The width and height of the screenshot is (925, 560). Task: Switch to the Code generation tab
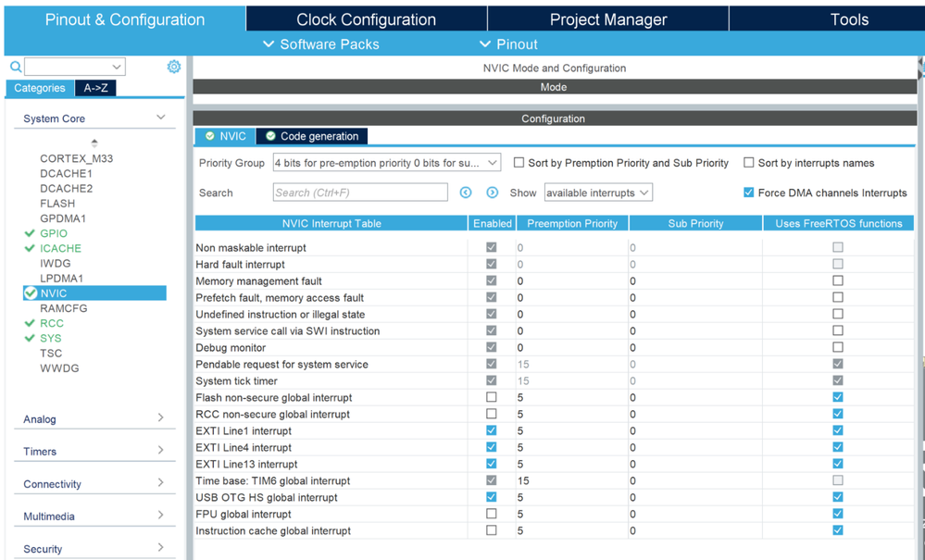click(x=312, y=136)
